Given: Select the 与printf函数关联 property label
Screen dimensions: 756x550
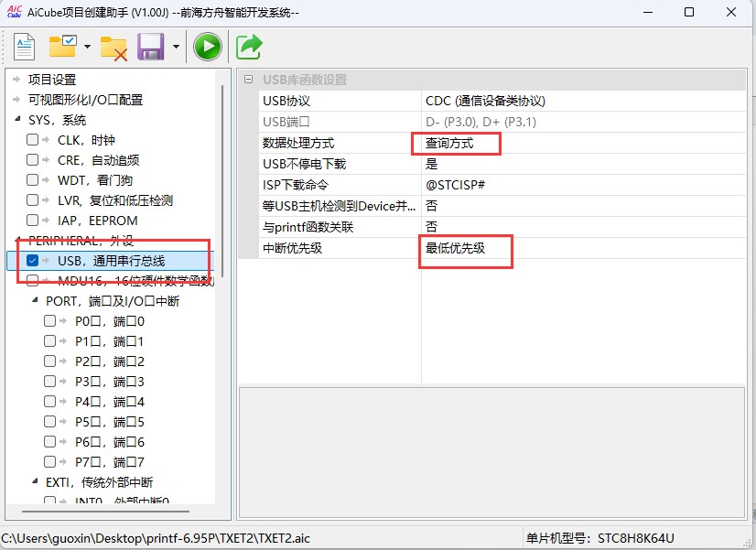Looking at the screenshot, I should pos(308,227).
